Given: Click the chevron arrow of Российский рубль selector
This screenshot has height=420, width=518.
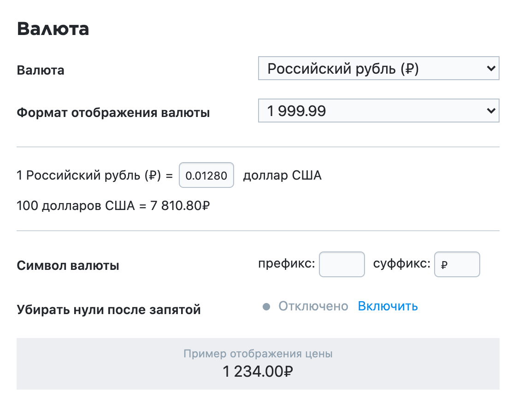Looking at the screenshot, I should (x=491, y=68).
